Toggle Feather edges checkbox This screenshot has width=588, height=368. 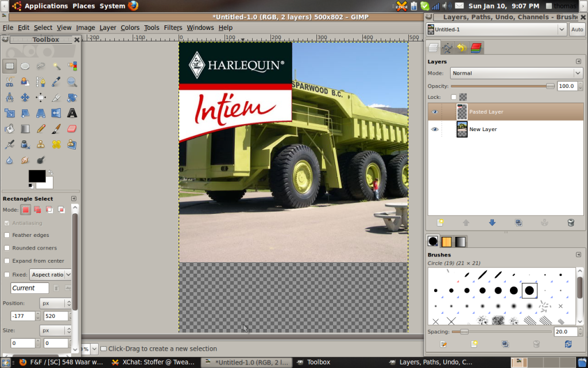pyautogui.click(x=7, y=235)
